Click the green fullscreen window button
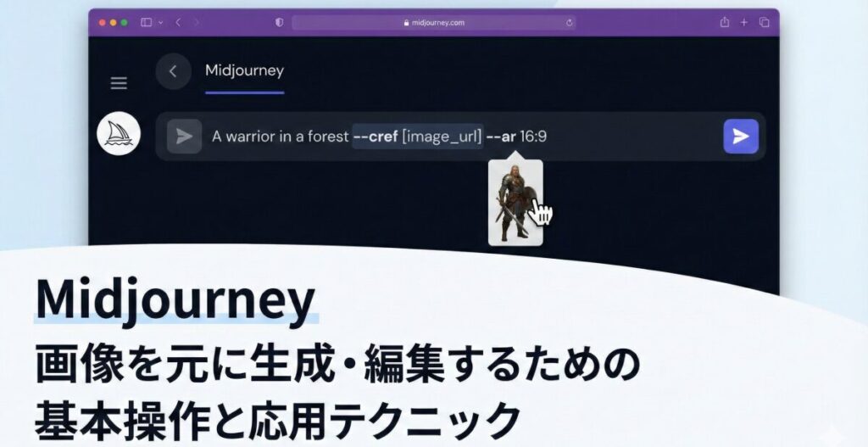The height and width of the screenshot is (447, 868). pyautogui.click(x=125, y=23)
